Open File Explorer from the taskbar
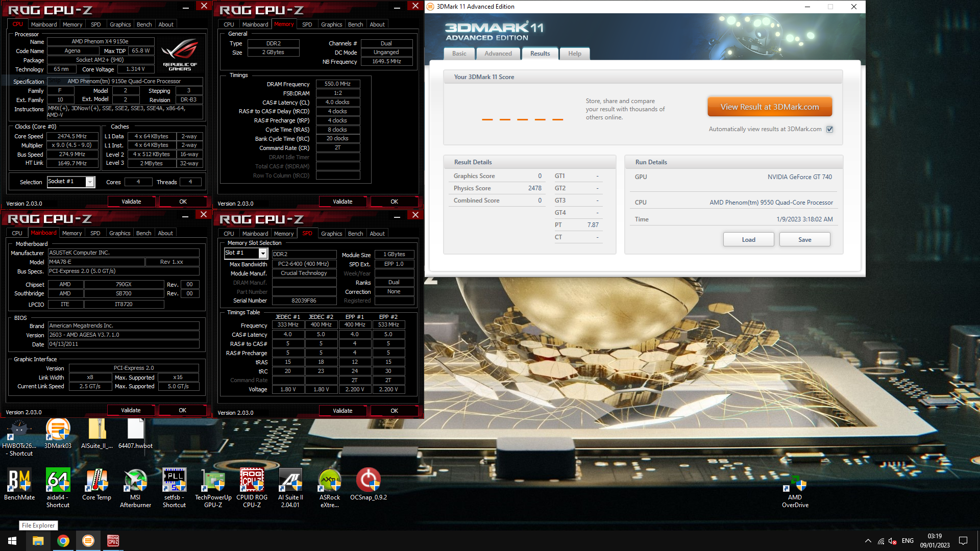The height and width of the screenshot is (551, 980). [38, 541]
